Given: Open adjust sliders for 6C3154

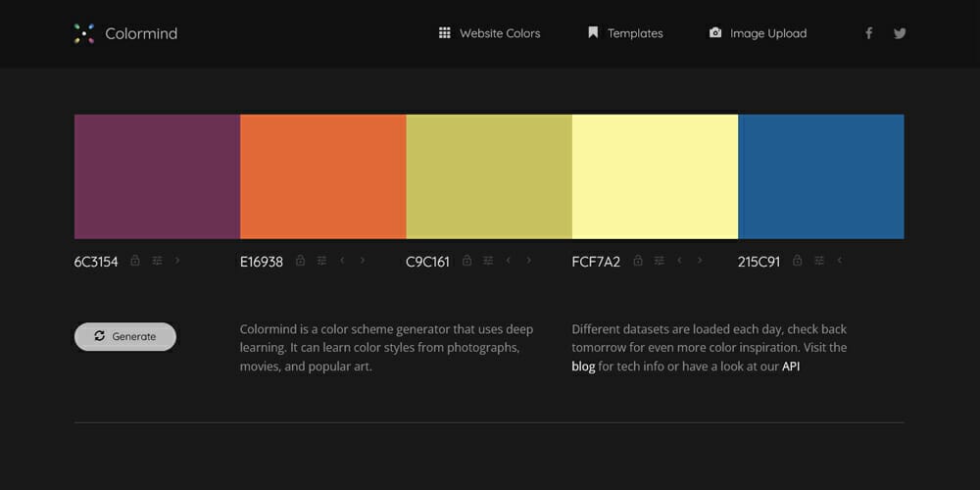Looking at the screenshot, I should click(x=157, y=261).
